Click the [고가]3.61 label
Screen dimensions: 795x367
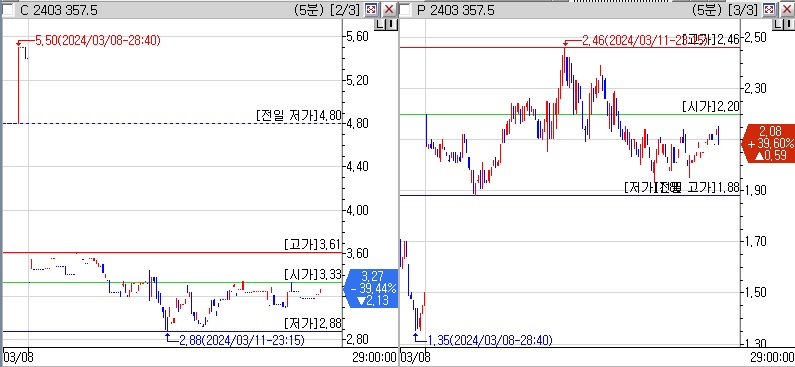(x=313, y=245)
